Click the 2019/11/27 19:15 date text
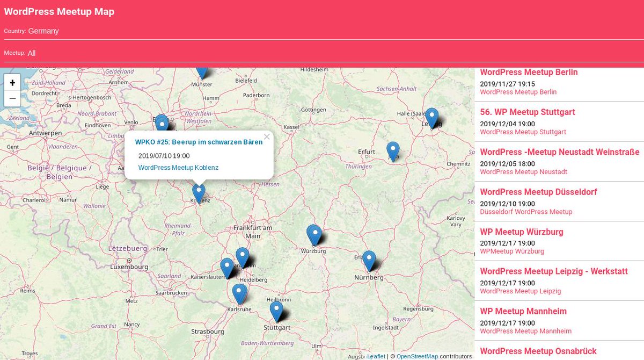Image resolution: width=644 pixels, height=360 pixels. [507, 84]
